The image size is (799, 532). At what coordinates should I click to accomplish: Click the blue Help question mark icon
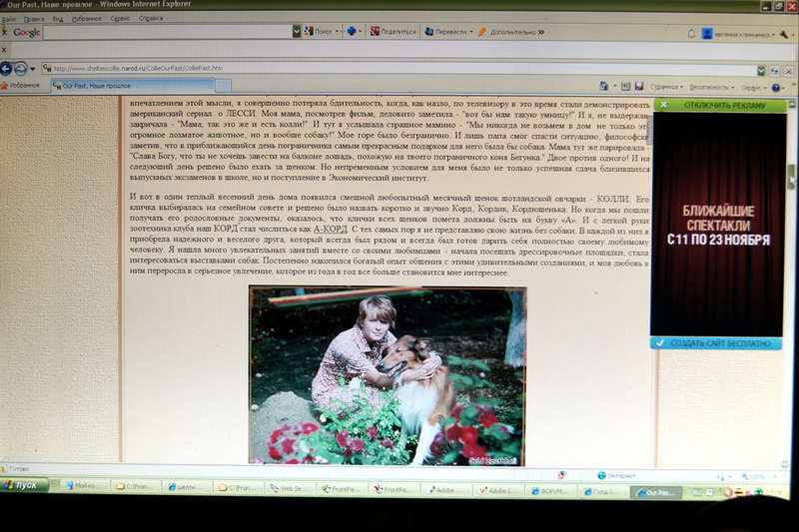point(776,88)
